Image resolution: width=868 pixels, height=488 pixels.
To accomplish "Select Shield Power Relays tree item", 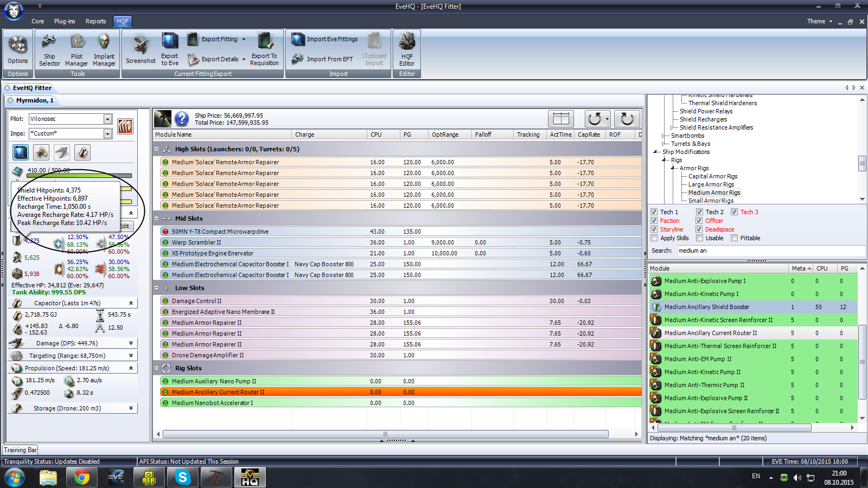I will pos(706,111).
